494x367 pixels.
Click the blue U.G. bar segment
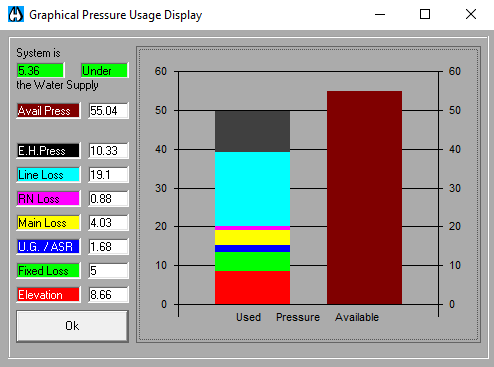pos(252,249)
